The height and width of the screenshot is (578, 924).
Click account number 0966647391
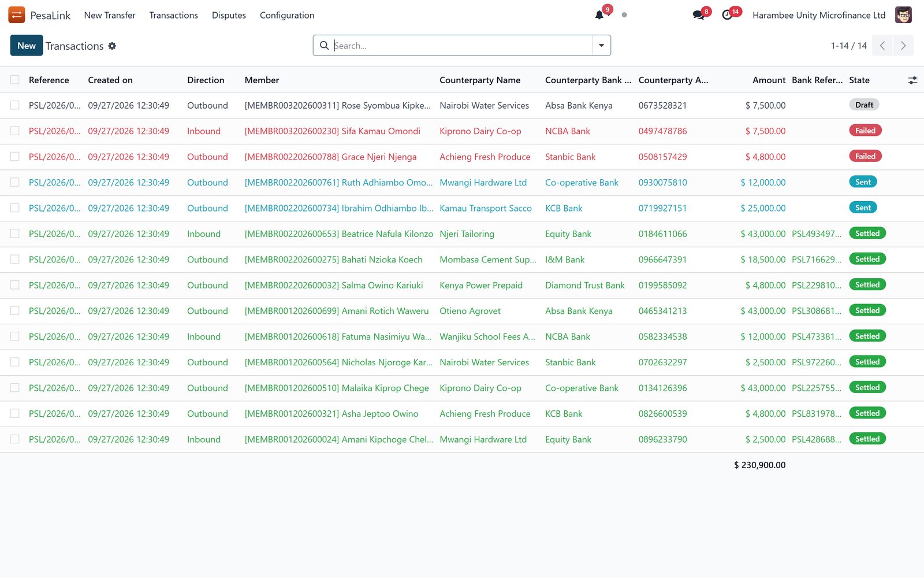[662, 260]
